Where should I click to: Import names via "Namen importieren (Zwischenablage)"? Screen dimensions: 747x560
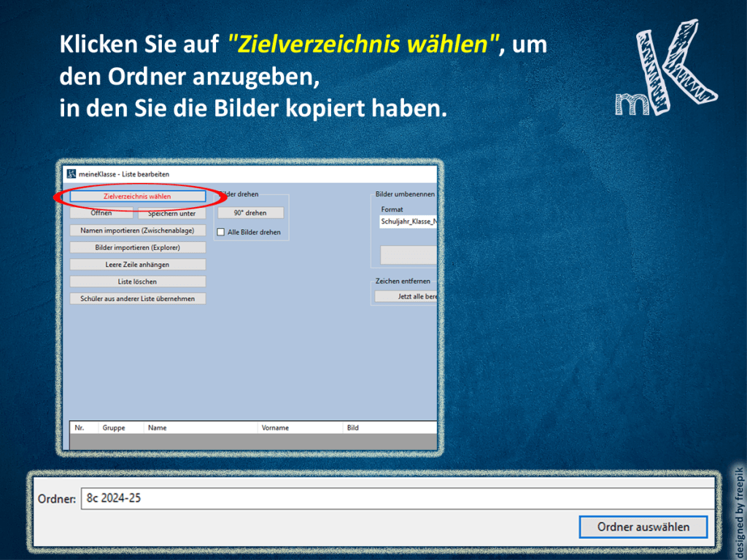pos(138,230)
